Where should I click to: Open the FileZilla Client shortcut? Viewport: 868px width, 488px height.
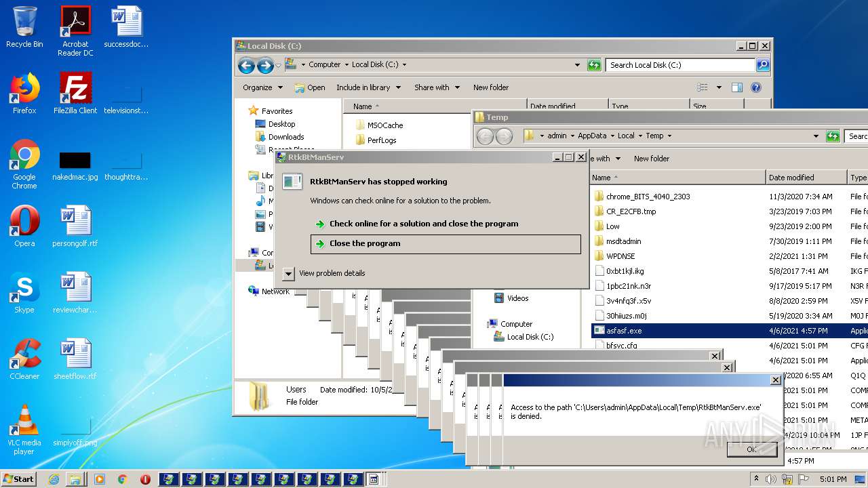coord(75,94)
